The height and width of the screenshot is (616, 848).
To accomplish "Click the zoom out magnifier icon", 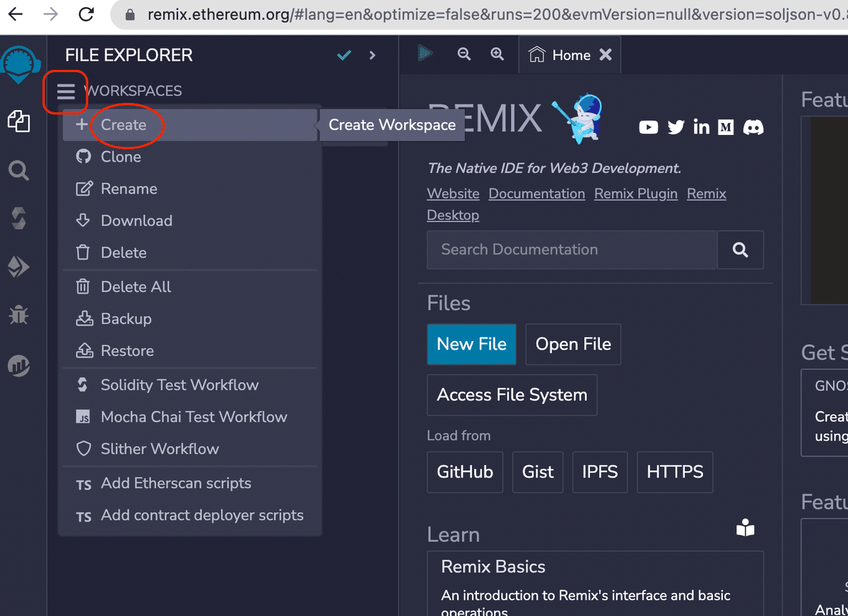I will 464,54.
